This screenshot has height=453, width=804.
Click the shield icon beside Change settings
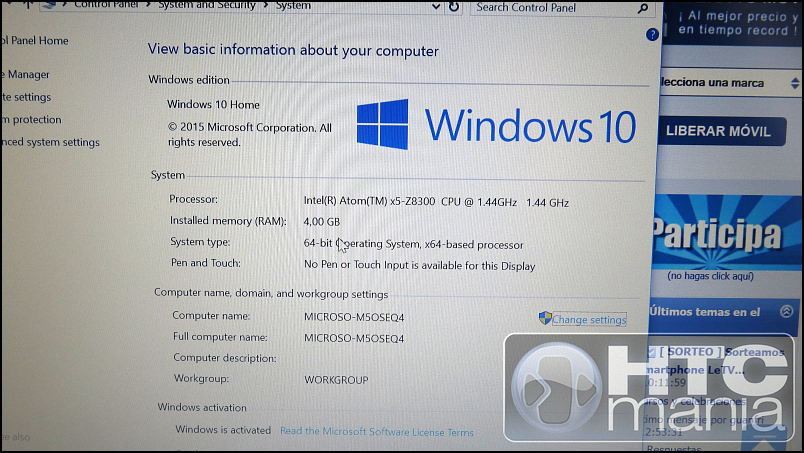545,318
